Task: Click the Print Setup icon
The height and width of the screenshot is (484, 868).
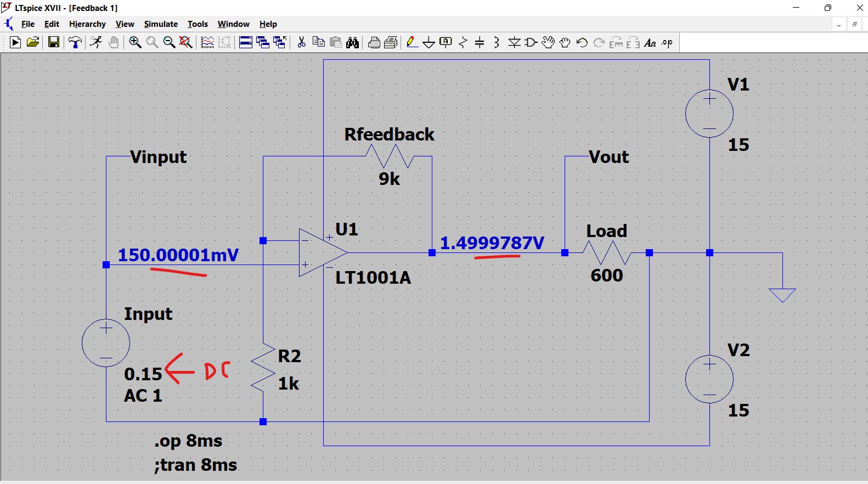Action: [x=374, y=42]
